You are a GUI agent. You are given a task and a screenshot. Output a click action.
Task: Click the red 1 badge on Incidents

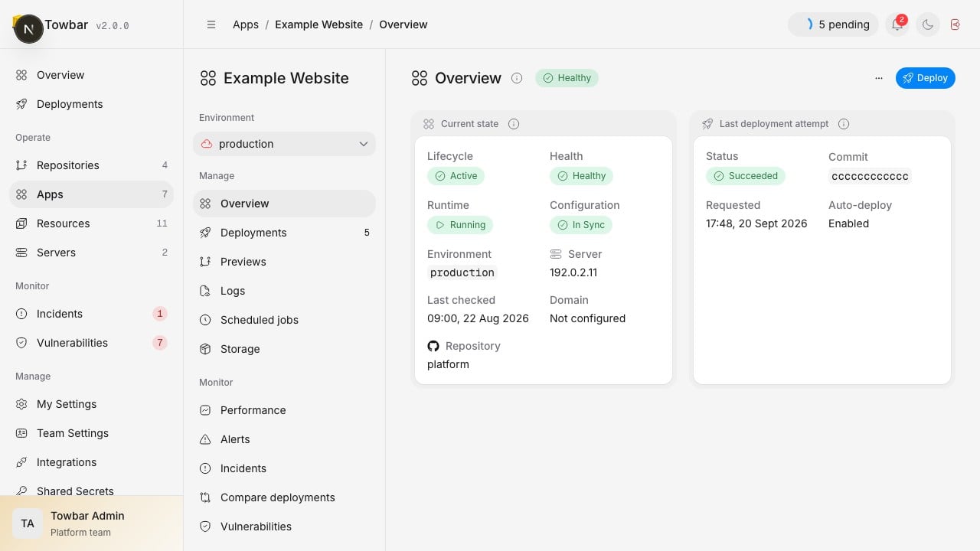160,314
